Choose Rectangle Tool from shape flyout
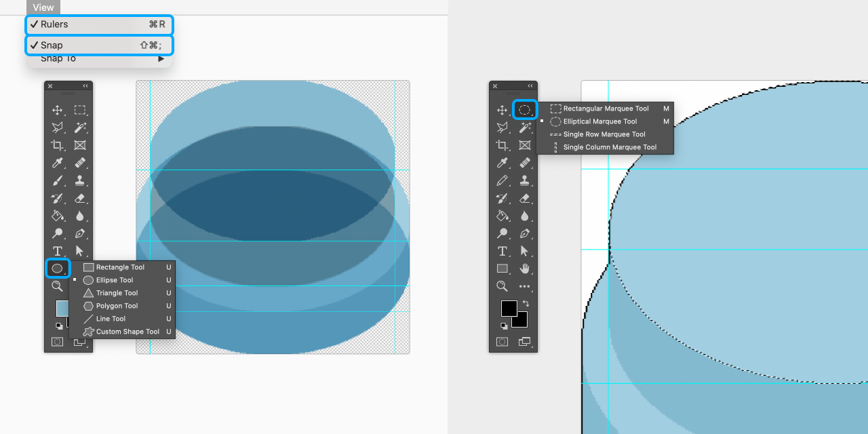The height and width of the screenshot is (434, 868). pyautogui.click(x=122, y=267)
